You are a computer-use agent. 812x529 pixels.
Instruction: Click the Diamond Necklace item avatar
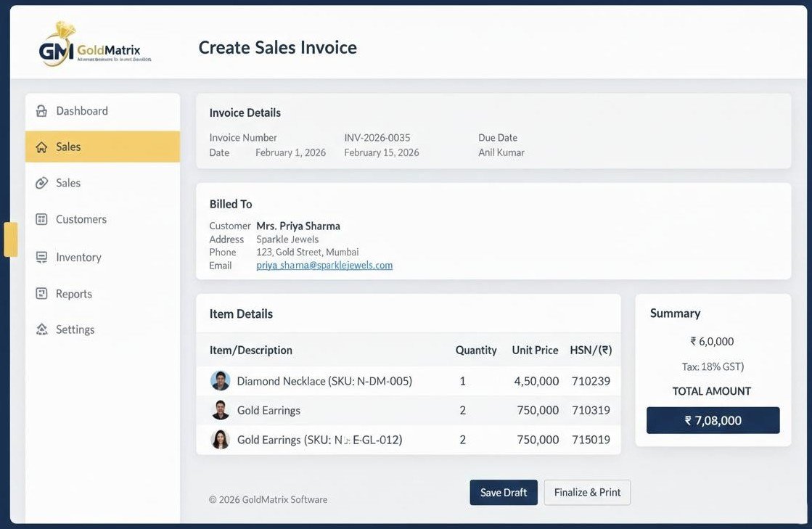[221, 381]
